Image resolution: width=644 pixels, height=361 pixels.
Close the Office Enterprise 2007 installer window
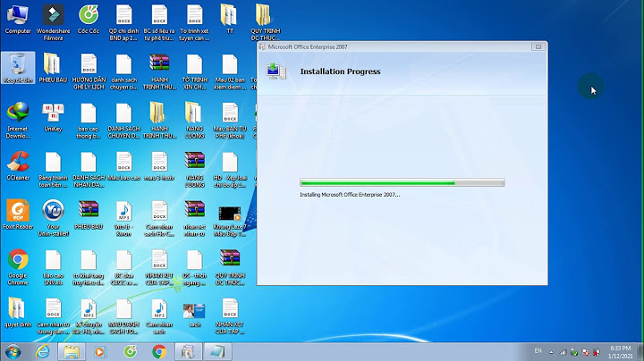(538, 46)
